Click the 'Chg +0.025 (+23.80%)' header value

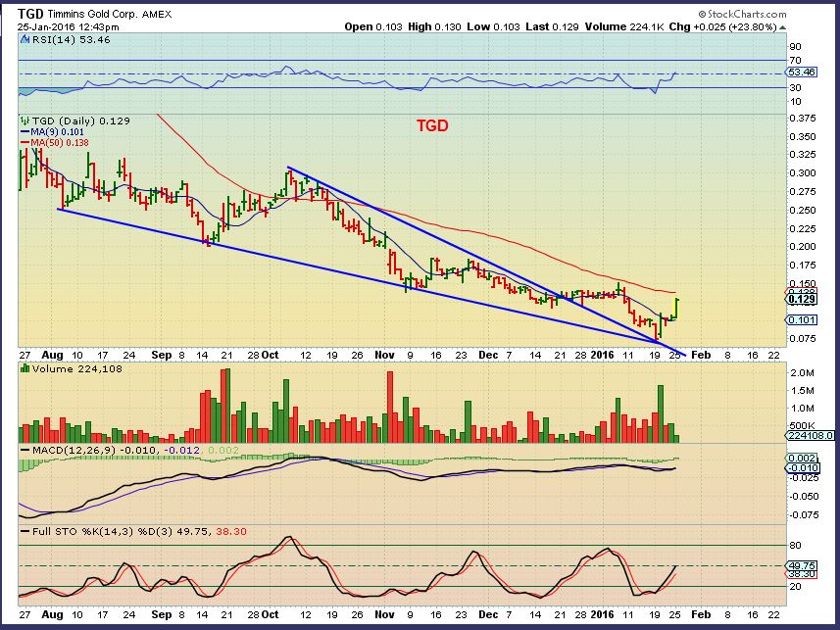coord(722,26)
